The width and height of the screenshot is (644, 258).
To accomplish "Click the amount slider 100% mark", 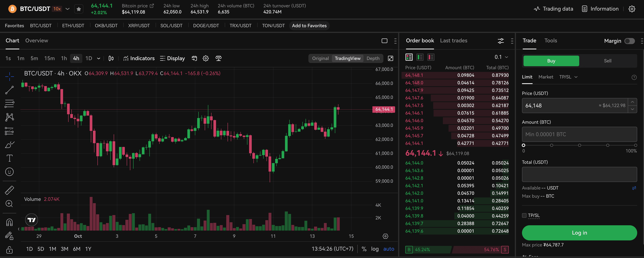I will [635, 145].
